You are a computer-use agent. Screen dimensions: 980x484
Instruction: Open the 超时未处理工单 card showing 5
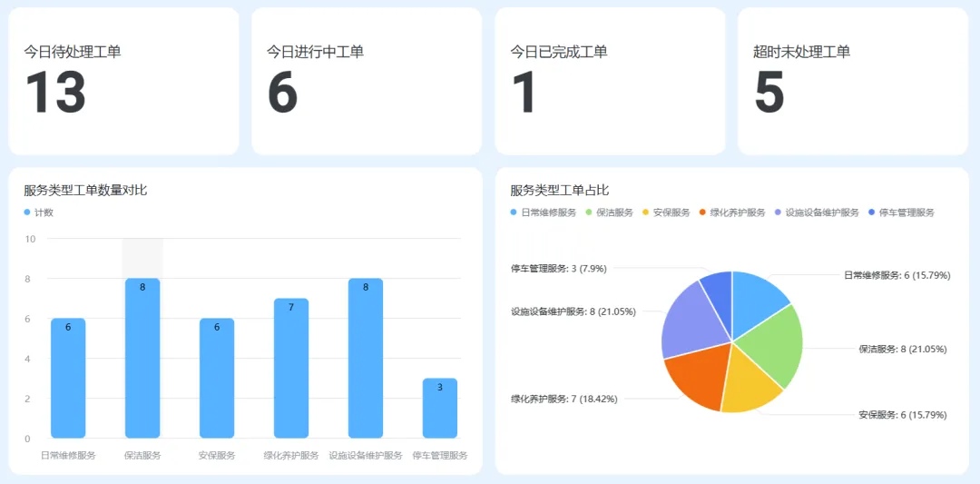click(852, 81)
